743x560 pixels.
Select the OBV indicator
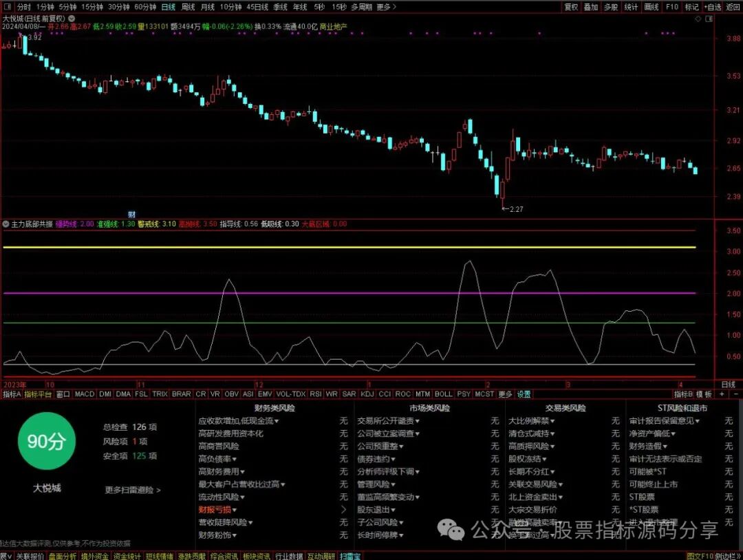pos(232,394)
